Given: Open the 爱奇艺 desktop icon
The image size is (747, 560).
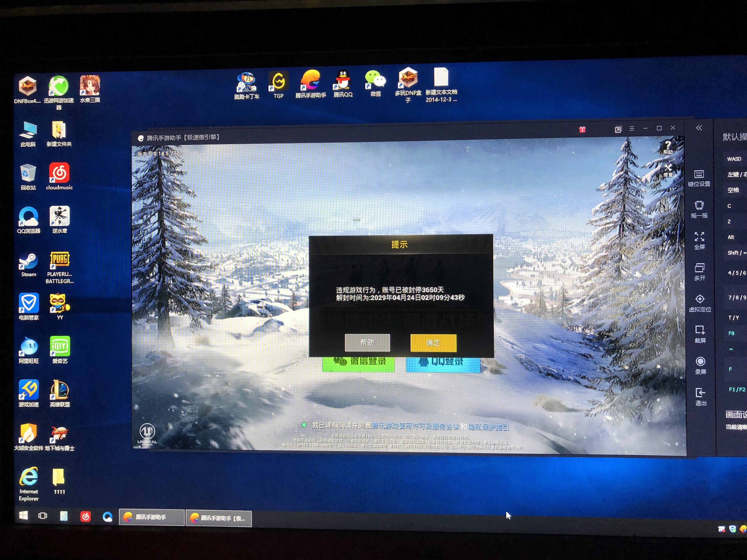Looking at the screenshot, I should pos(60,350).
